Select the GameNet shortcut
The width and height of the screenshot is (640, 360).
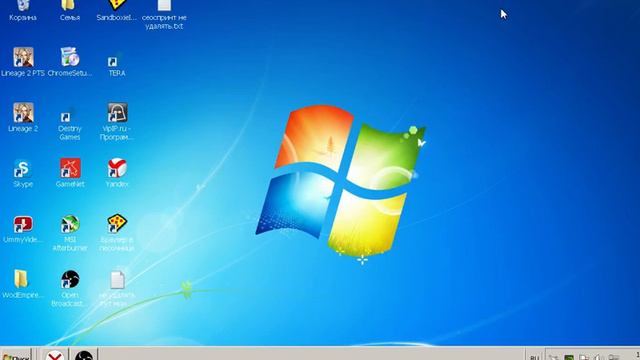[x=70, y=173]
